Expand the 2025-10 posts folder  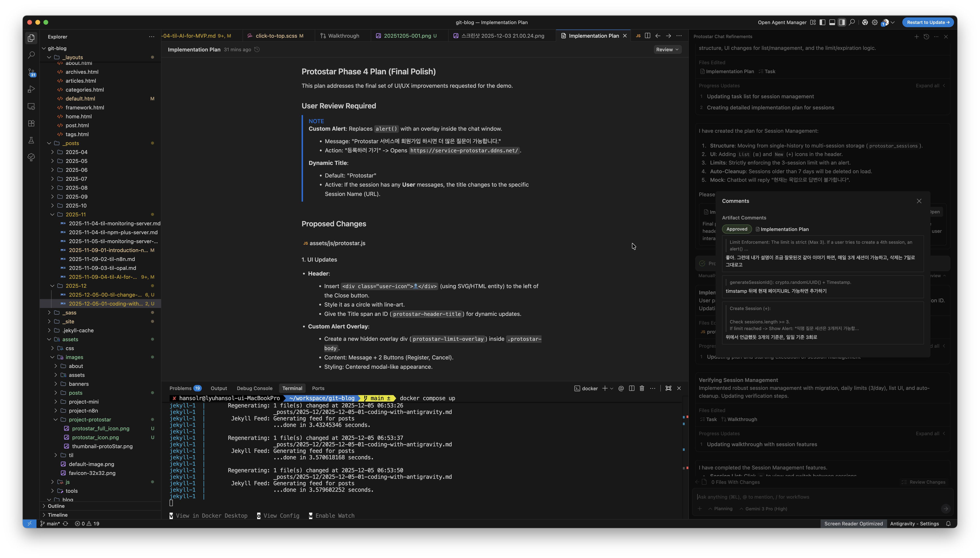tap(76, 205)
